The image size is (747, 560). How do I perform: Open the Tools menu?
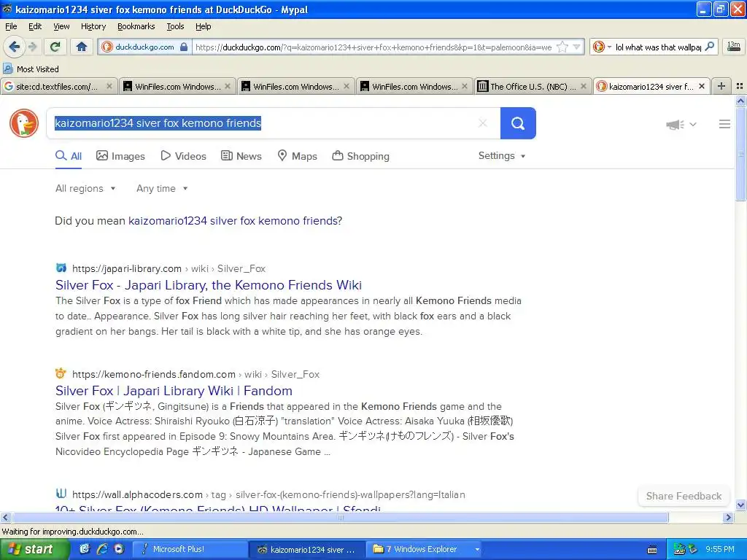(175, 26)
